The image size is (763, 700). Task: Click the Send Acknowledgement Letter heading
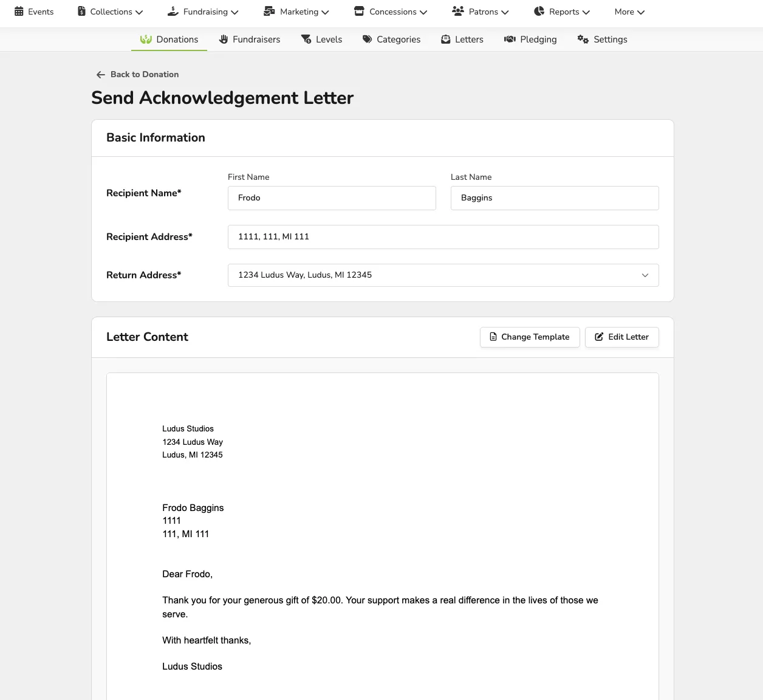[222, 98]
